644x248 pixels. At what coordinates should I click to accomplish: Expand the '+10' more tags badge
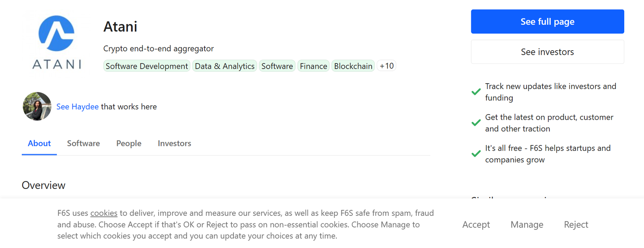click(x=386, y=66)
